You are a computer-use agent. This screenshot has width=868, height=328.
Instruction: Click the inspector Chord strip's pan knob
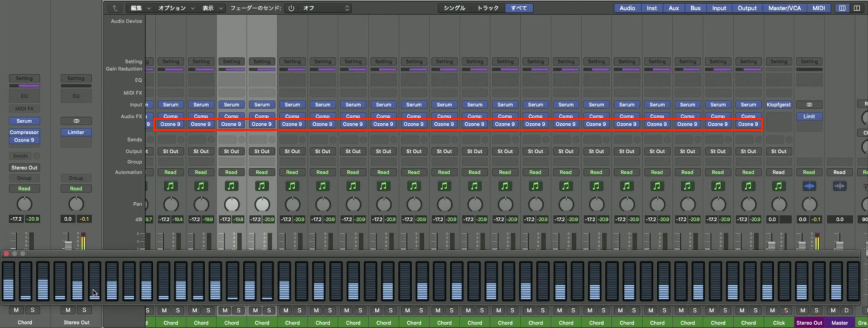[x=24, y=204]
